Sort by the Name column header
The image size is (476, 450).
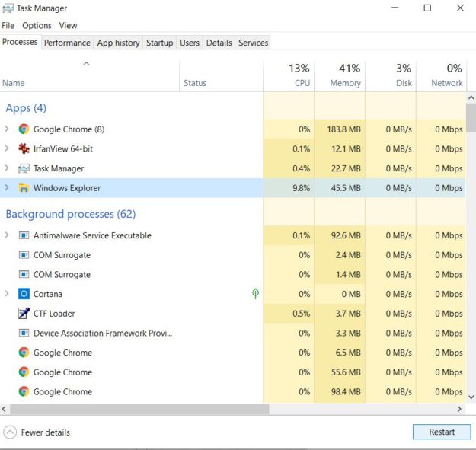(x=90, y=76)
